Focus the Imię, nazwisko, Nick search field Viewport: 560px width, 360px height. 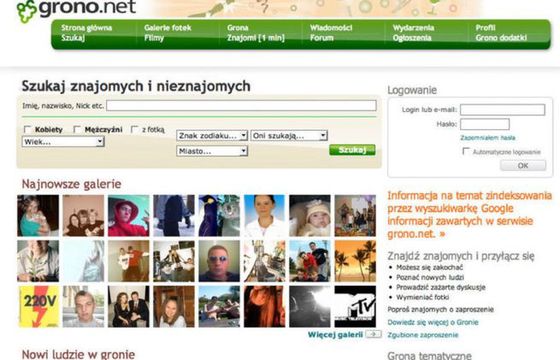click(241, 105)
